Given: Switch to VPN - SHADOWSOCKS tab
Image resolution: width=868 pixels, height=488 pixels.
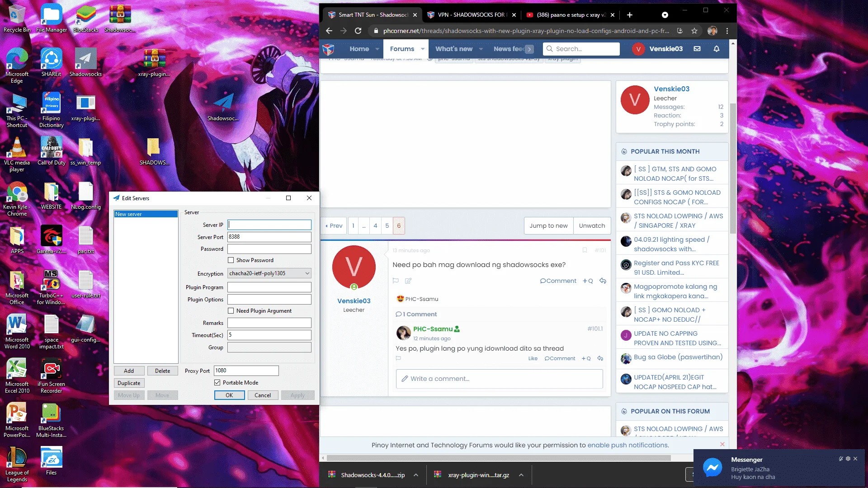Looking at the screenshot, I should 471,15.
